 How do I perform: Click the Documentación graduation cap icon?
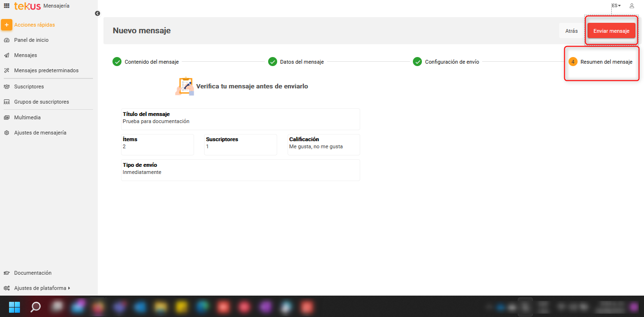(x=7, y=273)
